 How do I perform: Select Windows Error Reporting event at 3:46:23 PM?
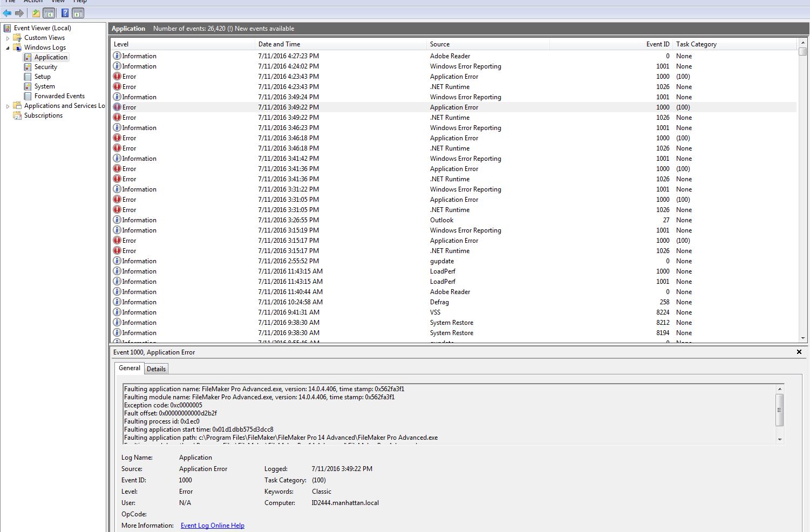point(453,127)
